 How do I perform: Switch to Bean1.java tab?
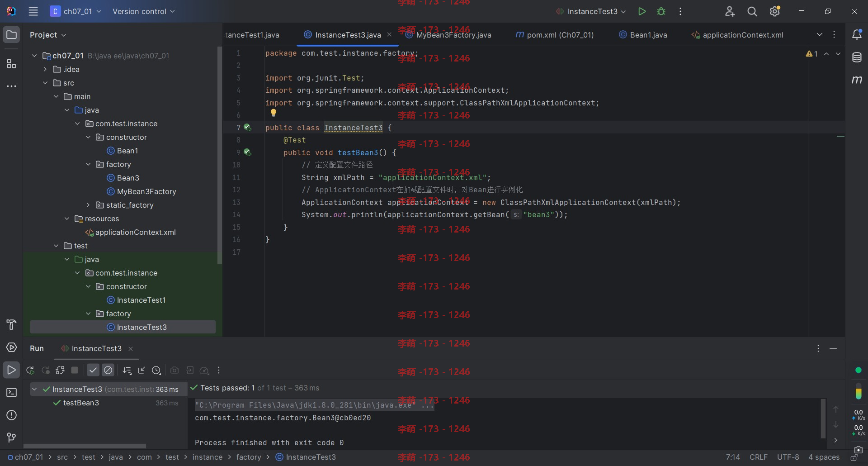point(643,35)
